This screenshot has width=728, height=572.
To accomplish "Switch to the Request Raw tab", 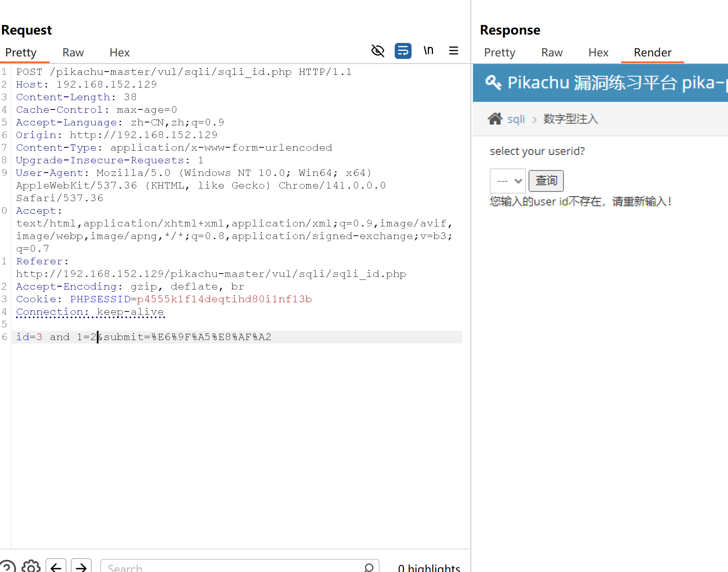I will [x=73, y=53].
